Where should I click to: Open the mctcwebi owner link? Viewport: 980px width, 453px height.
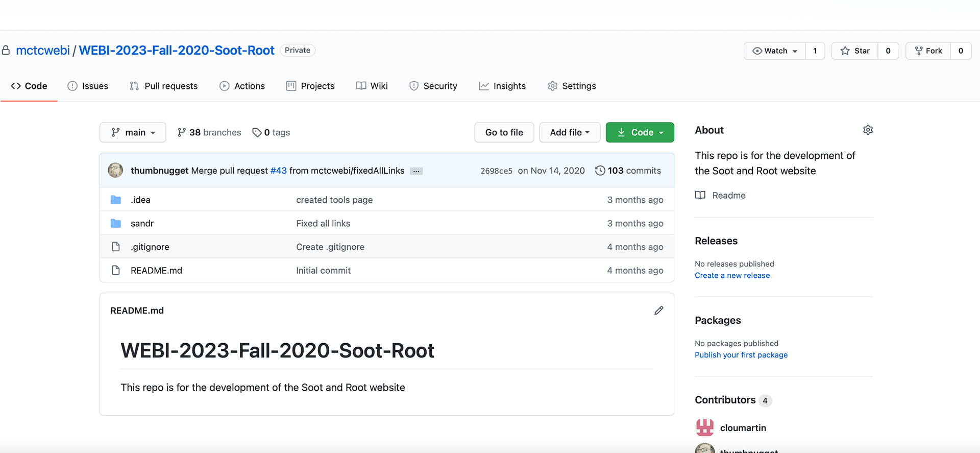(x=43, y=50)
